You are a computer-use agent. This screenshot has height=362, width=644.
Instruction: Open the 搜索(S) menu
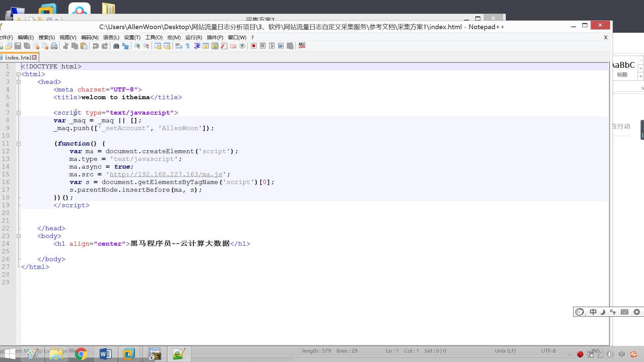[x=46, y=37]
